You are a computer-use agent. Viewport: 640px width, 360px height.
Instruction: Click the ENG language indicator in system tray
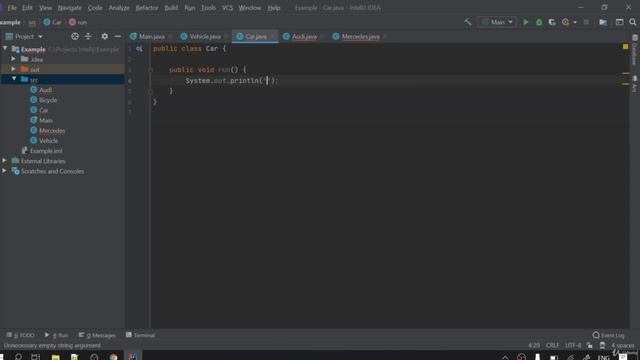(603, 357)
